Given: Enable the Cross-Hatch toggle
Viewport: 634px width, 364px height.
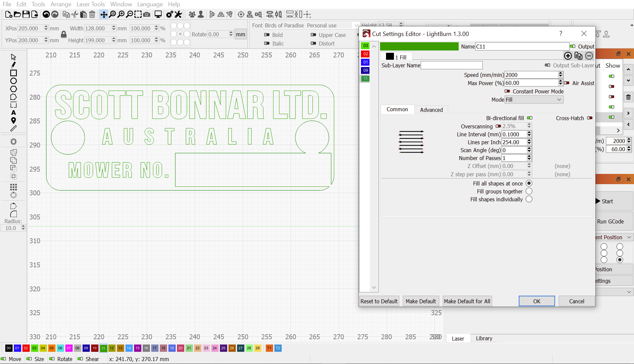Looking at the screenshot, I should coord(590,118).
